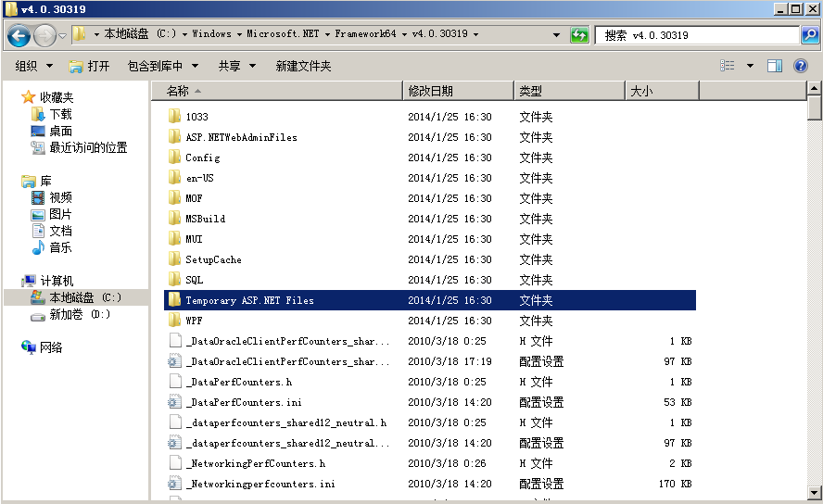
Task: Click the 打开 button in toolbar
Action: coord(90,66)
